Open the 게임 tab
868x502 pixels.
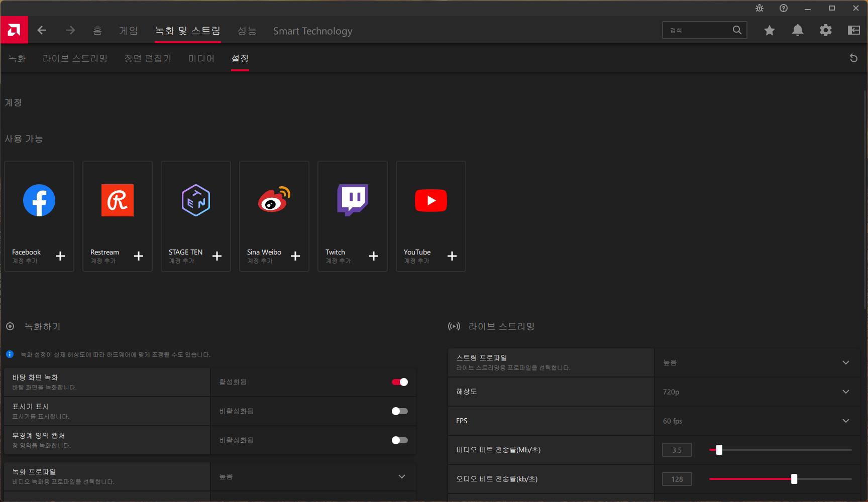[x=129, y=31]
